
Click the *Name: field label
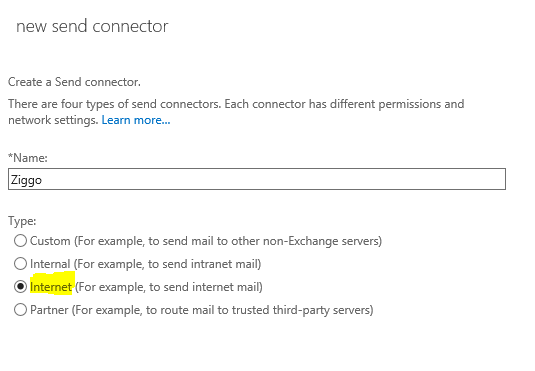point(28,158)
